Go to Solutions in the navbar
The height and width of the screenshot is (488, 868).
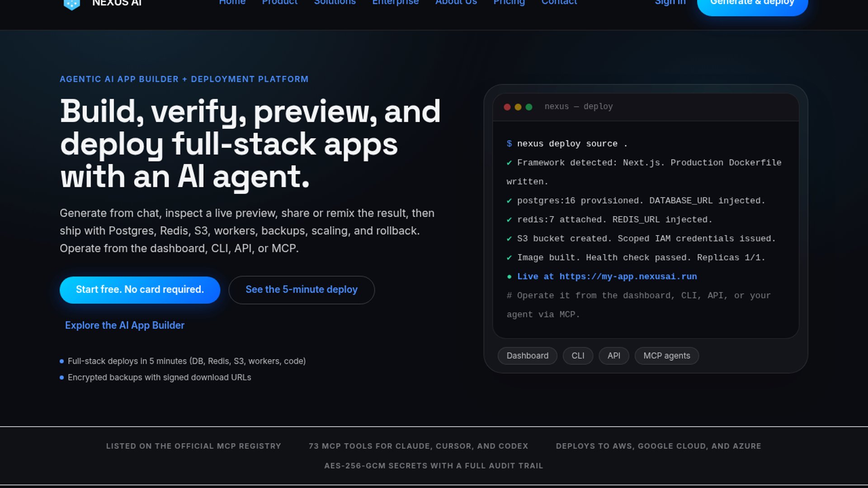[335, 2]
